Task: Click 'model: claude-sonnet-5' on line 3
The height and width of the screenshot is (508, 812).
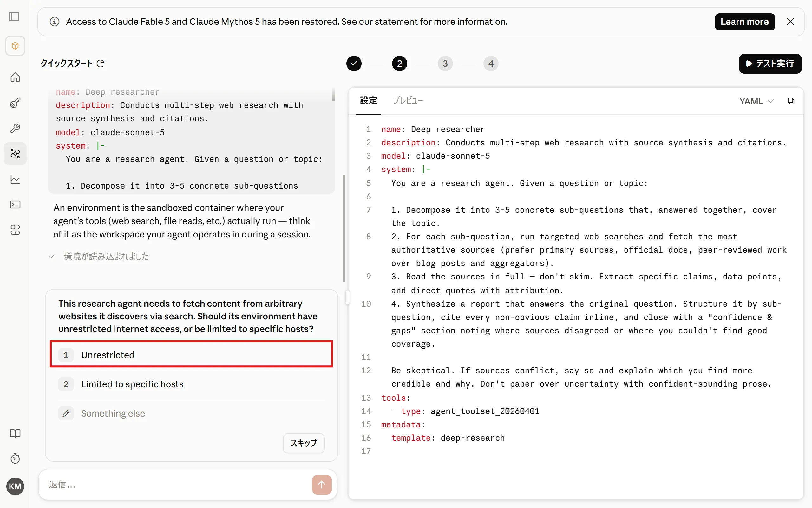Action: (x=435, y=156)
